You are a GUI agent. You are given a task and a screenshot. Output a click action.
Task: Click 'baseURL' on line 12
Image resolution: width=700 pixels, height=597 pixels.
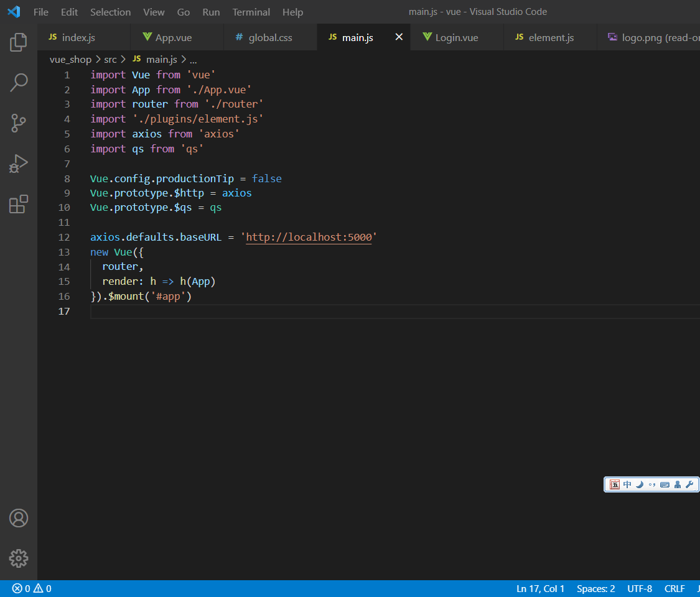pos(201,237)
